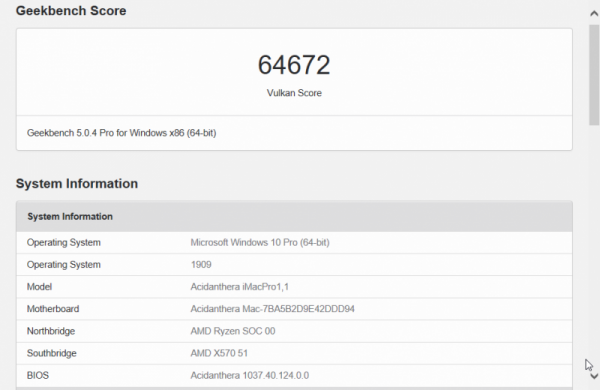Select the '1909' operating system value
Viewport: 600px width, 390px height.
pyautogui.click(x=201, y=264)
